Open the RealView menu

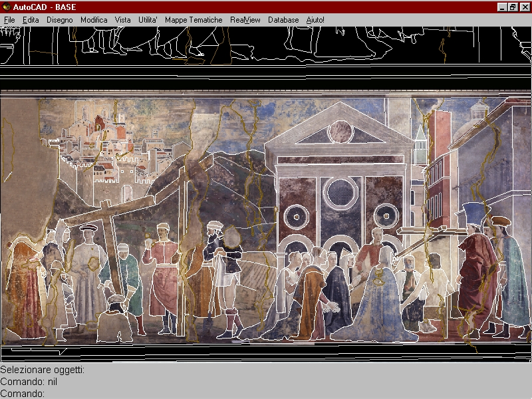(245, 20)
